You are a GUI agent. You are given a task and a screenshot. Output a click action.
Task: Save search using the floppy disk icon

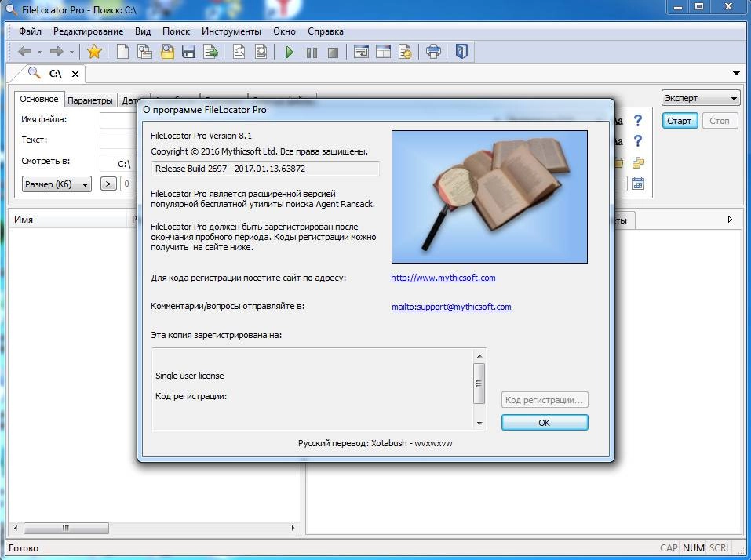188,51
